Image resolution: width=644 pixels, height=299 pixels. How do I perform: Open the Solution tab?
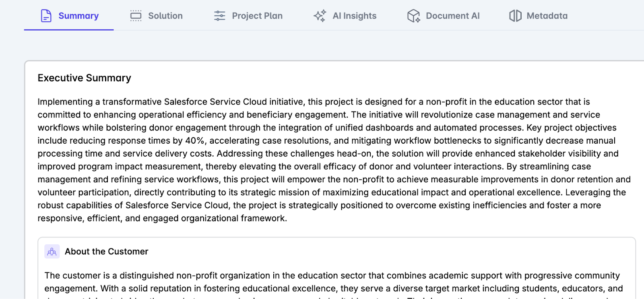165,16
